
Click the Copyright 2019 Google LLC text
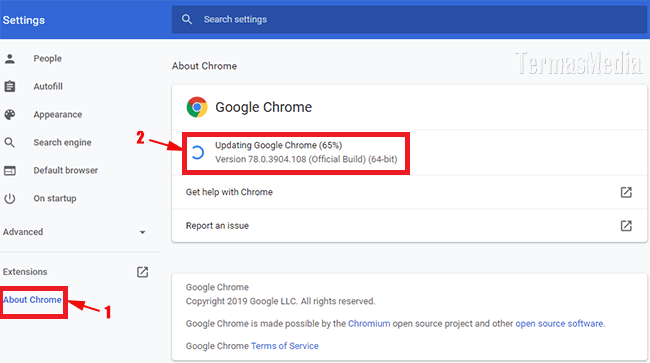(280, 301)
